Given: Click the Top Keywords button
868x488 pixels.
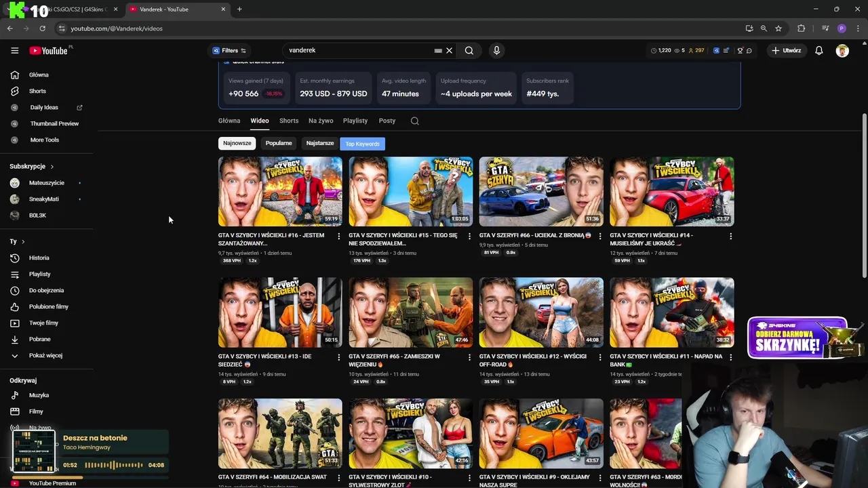Looking at the screenshot, I should [363, 144].
